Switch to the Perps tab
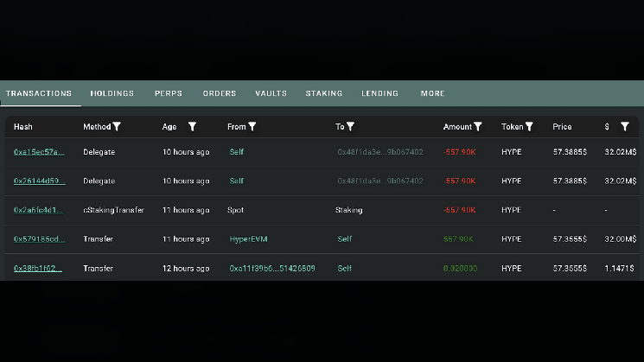 point(169,93)
